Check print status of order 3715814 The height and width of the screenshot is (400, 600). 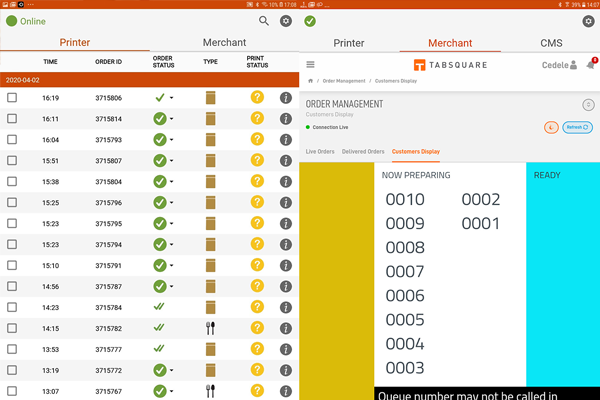click(x=257, y=118)
